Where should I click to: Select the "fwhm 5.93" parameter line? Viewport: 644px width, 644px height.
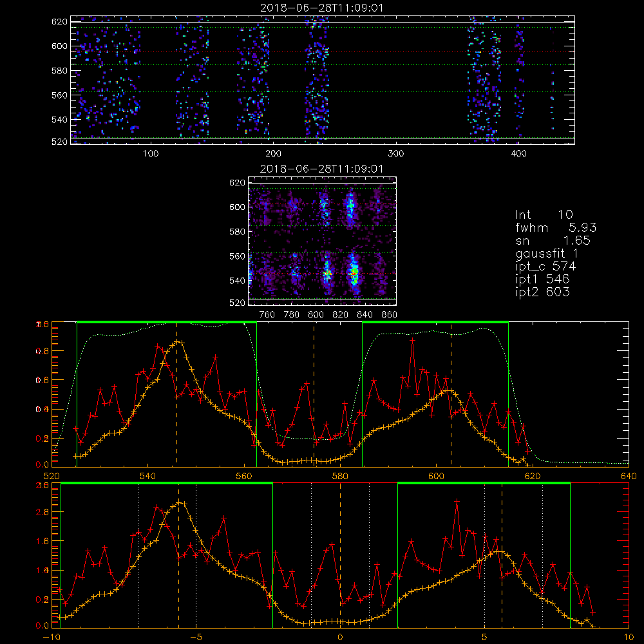pyautogui.click(x=556, y=227)
